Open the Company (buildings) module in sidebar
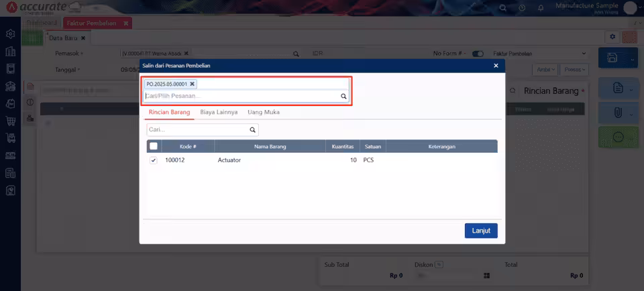The width and height of the screenshot is (644, 291). 10,52
